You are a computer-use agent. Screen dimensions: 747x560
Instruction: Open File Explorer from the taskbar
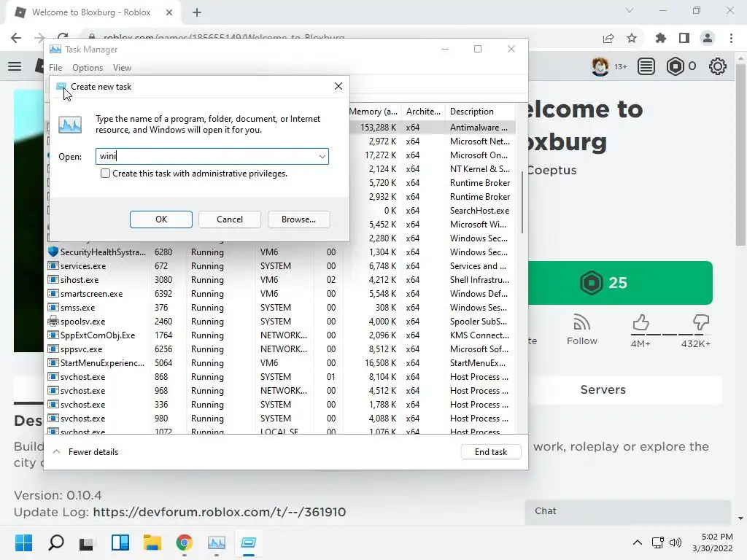152,542
